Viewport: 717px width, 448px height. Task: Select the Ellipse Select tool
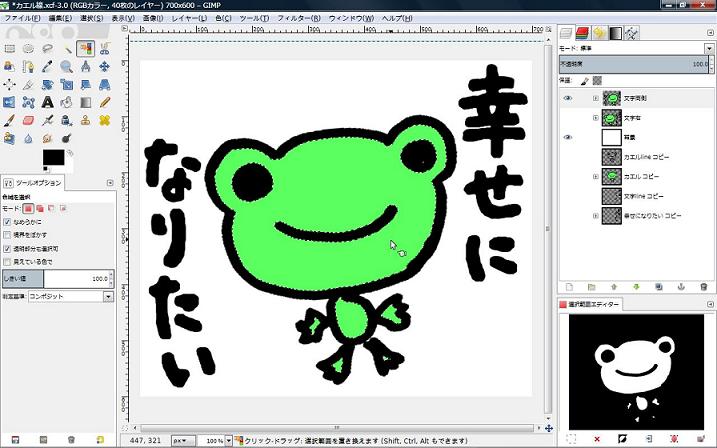(x=28, y=48)
